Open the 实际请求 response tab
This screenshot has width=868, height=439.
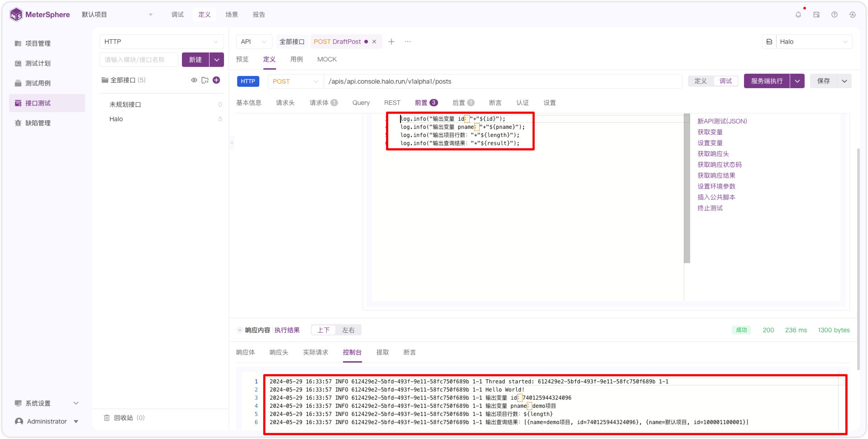[315, 352]
